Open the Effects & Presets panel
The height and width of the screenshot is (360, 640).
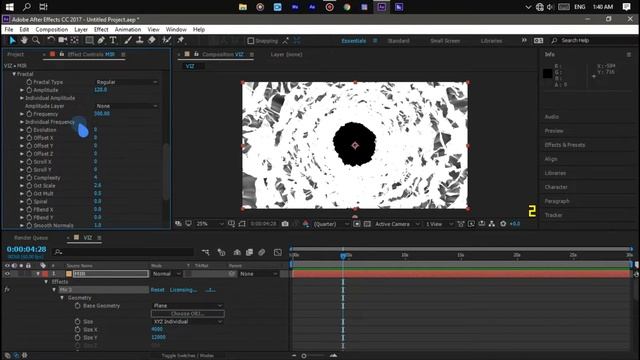pos(565,145)
